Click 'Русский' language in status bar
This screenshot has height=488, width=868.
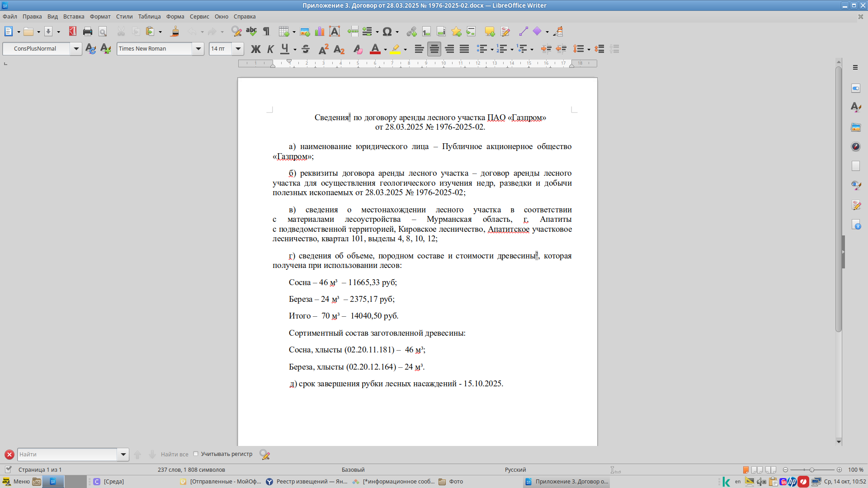pos(515,470)
